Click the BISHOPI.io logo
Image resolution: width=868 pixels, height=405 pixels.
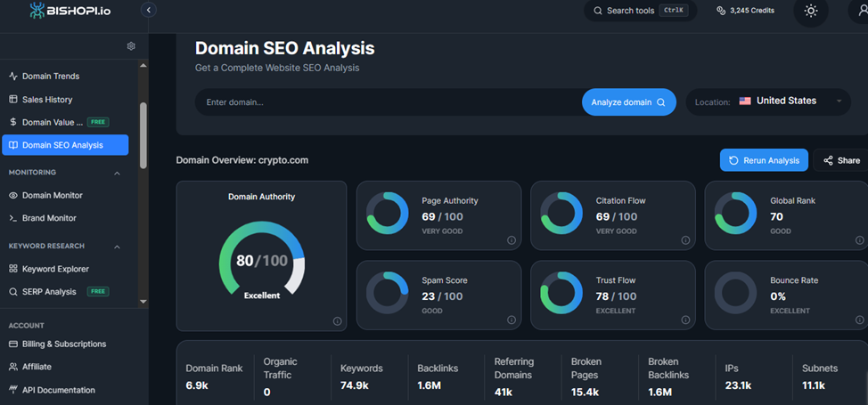tap(70, 10)
